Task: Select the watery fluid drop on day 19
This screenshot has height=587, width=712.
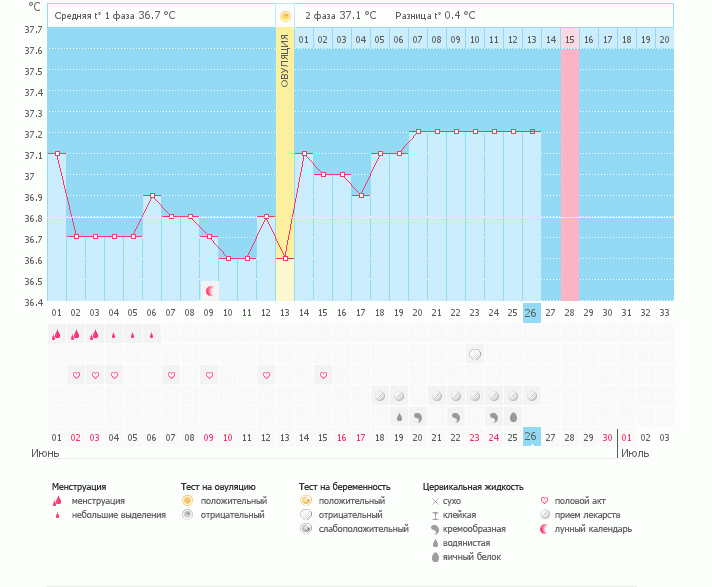Action: point(399,416)
